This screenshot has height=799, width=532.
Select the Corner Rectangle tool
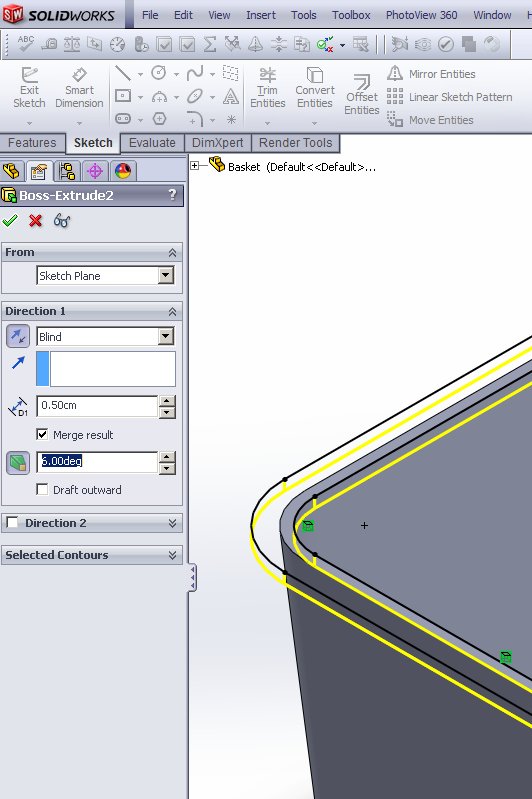pos(123,96)
